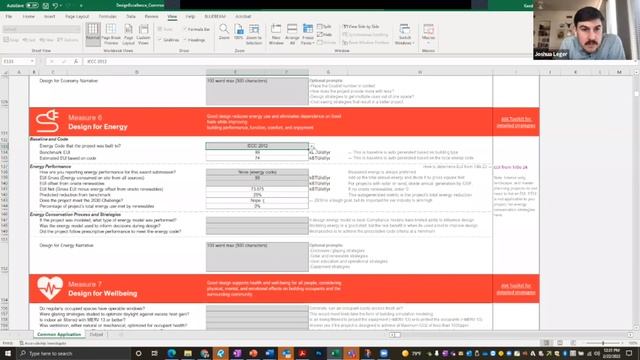
Task: Switch to the Formulas ribbon tab
Action: [x=107, y=16]
